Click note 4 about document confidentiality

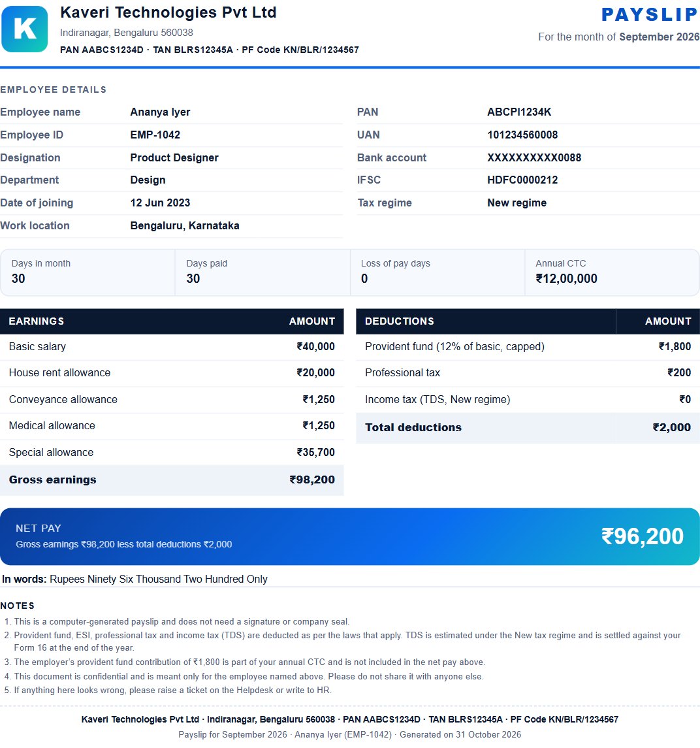click(248, 676)
